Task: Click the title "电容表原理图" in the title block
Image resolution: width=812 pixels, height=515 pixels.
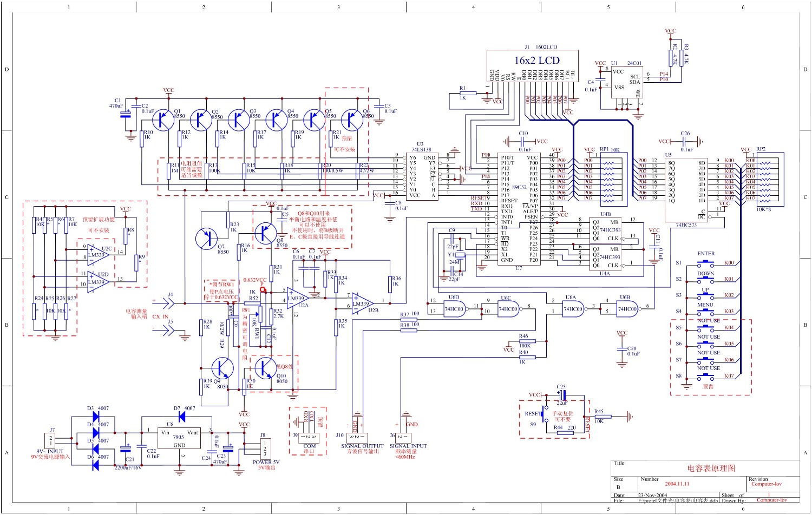Action: click(711, 468)
